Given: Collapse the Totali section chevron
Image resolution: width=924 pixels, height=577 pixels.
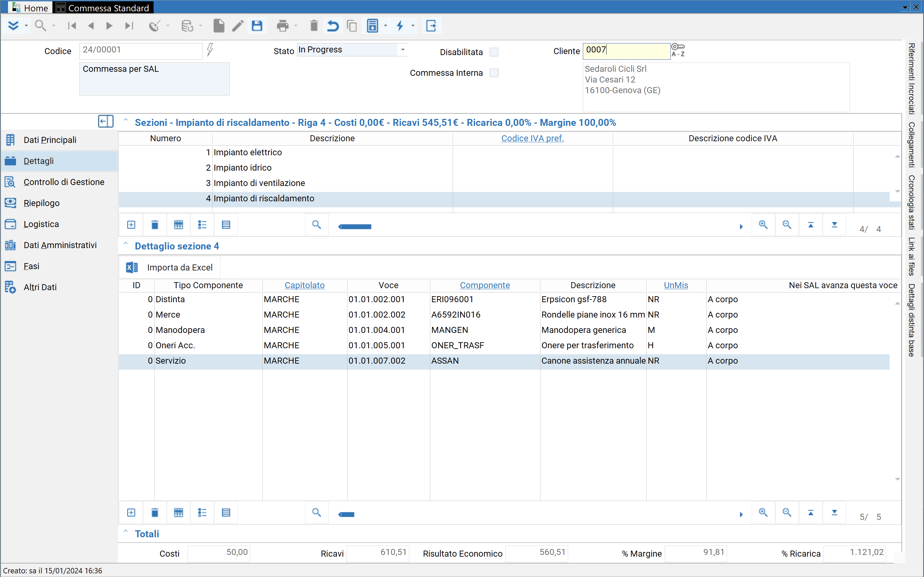Looking at the screenshot, I should click(x=126, y=532).
